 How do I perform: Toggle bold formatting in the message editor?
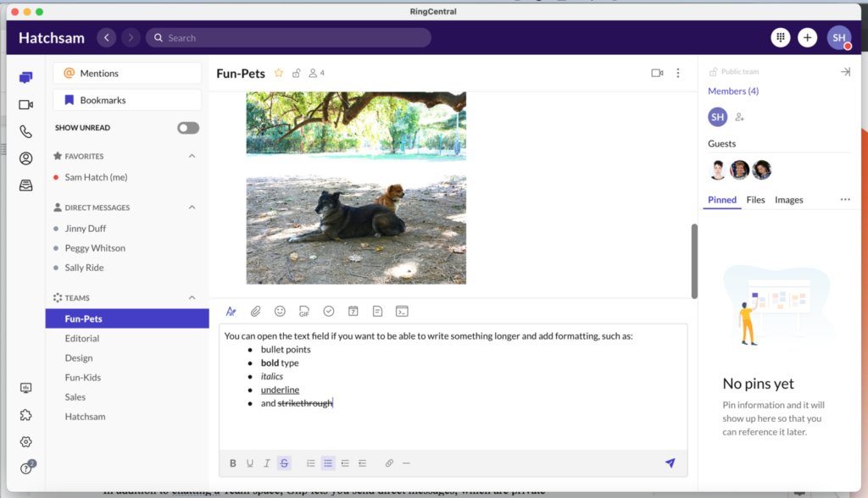coord(232,463)
